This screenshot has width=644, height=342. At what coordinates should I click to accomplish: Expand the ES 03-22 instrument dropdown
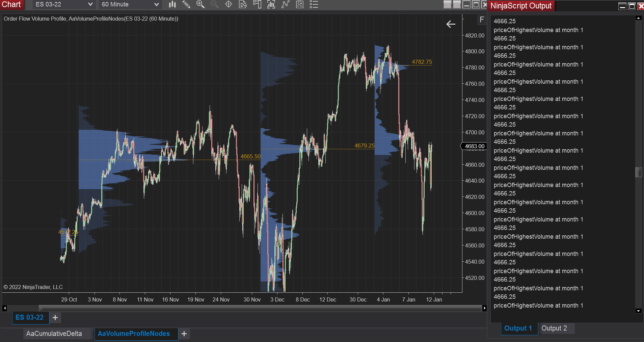[64, 4]
